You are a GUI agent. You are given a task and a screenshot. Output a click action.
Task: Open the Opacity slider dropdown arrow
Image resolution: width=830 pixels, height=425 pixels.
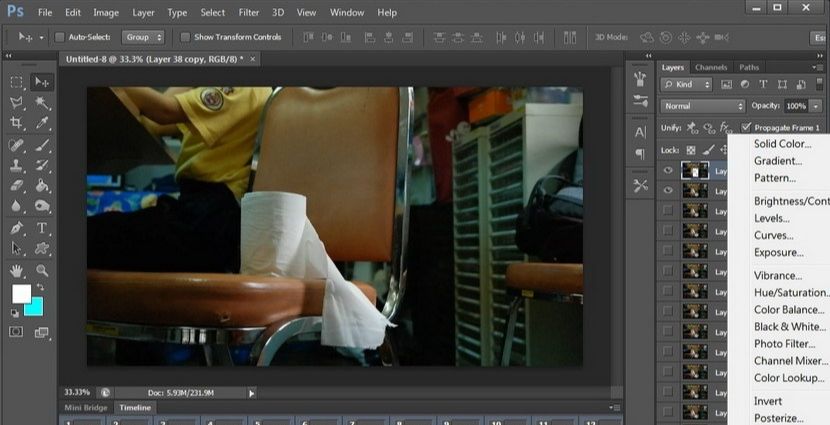(816, 106)
